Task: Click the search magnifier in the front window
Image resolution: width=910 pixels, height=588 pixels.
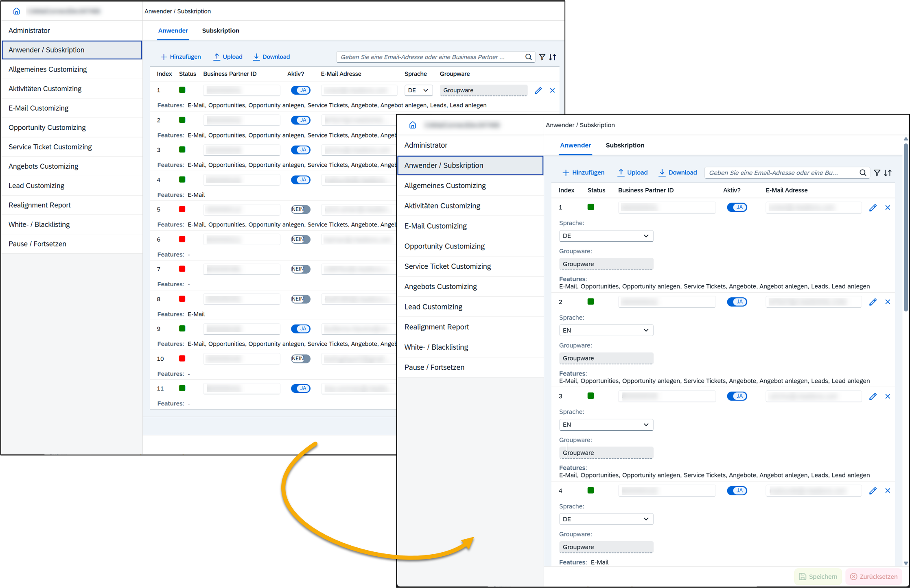Action: point(862,173)
